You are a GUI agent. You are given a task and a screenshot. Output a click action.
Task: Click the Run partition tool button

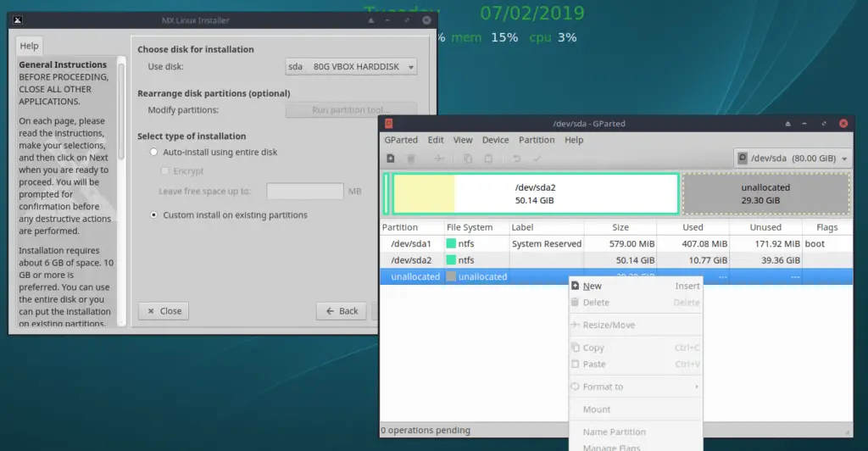pos(351,110)
